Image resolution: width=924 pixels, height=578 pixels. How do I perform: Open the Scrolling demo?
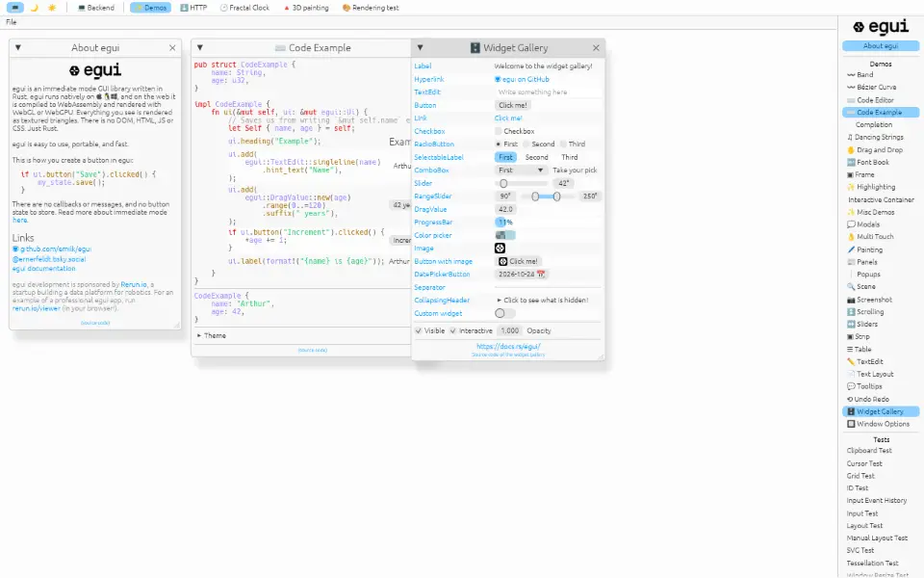(x=865, y=312)
